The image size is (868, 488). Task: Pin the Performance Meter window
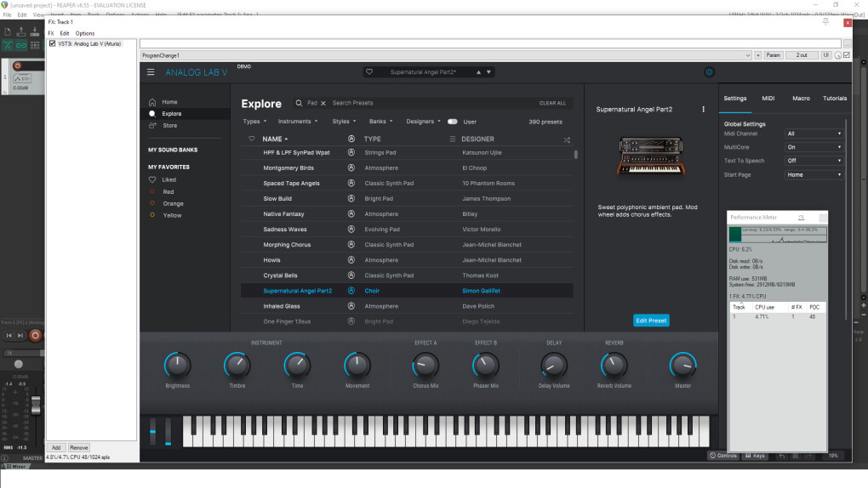(x=801, y=218)
